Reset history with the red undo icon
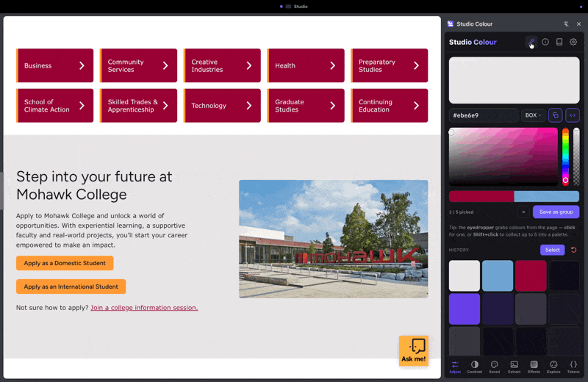 click(574, 250)
